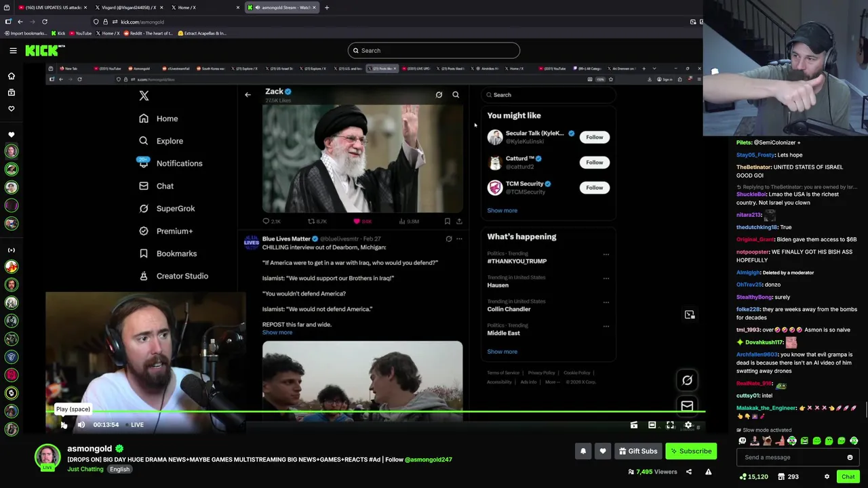Viewport: 868px width, 488px height.
Task: Open chat user Malakak_the_Engineer
Action: coord(766,408)
